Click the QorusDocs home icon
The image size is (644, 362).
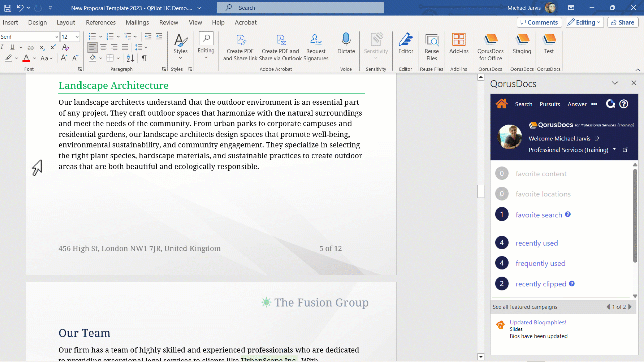501,104
